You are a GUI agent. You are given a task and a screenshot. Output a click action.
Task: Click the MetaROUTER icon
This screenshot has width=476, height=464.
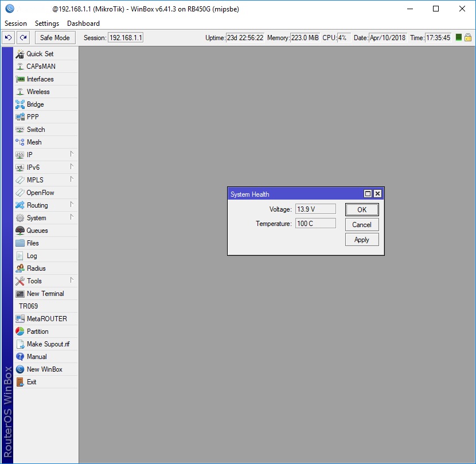click(19, 318)
